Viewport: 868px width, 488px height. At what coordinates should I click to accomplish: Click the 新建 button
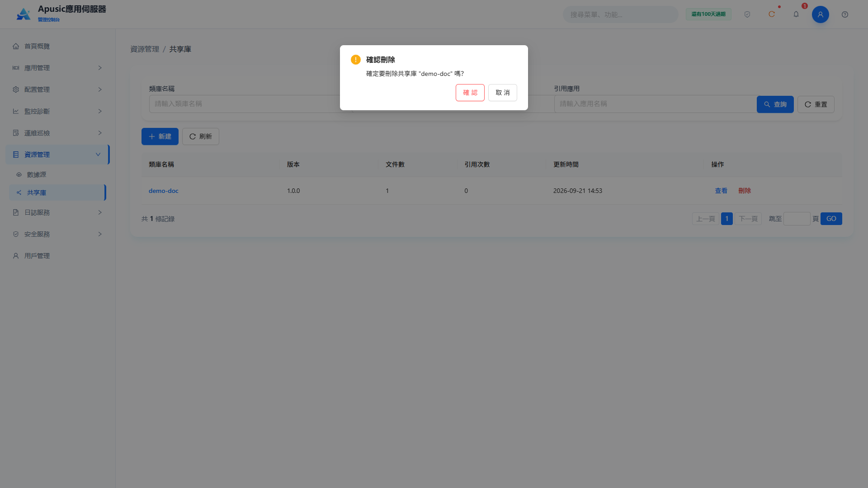(x=160, y=136)
